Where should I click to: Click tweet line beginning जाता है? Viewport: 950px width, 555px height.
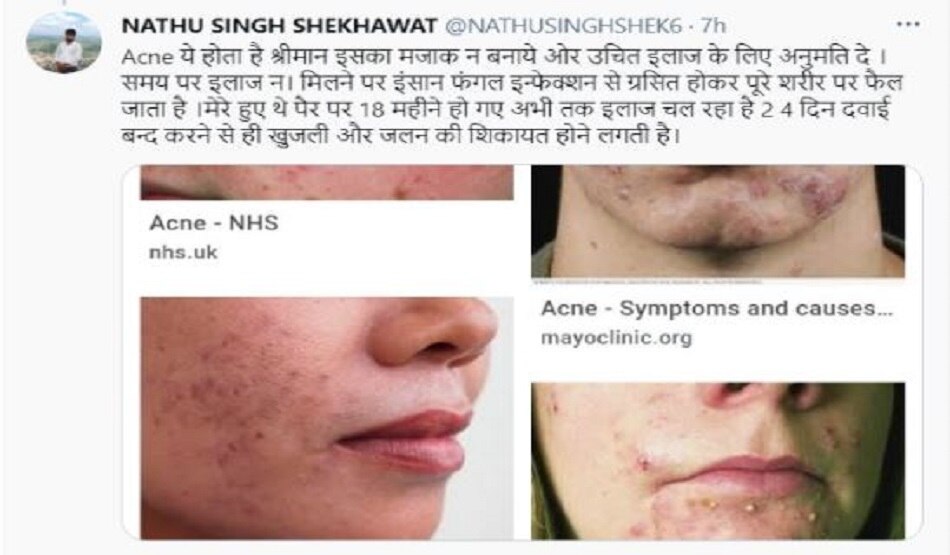504,110
